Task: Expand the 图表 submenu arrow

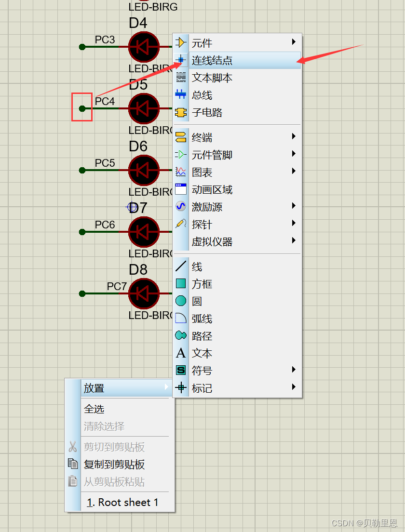Action: 294,171
